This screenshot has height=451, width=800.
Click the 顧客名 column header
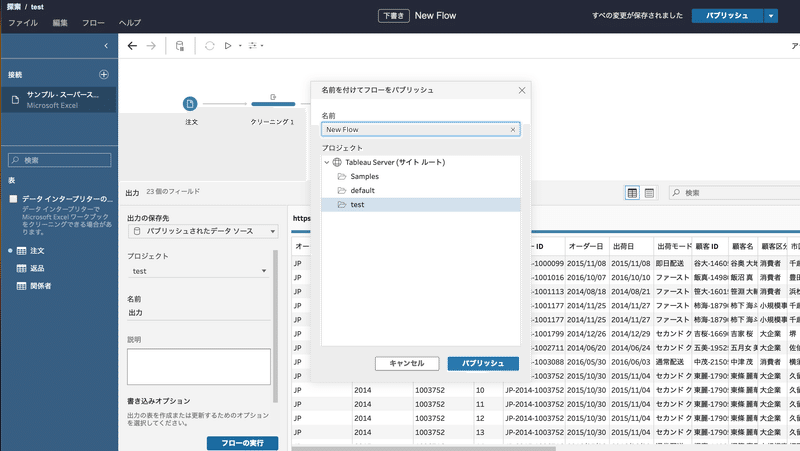742,246
